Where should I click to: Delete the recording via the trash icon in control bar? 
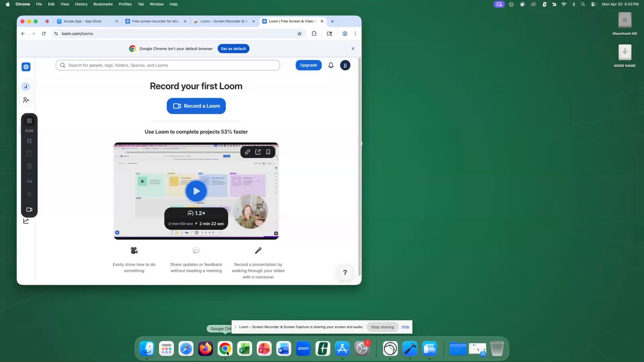click(29, 166)
